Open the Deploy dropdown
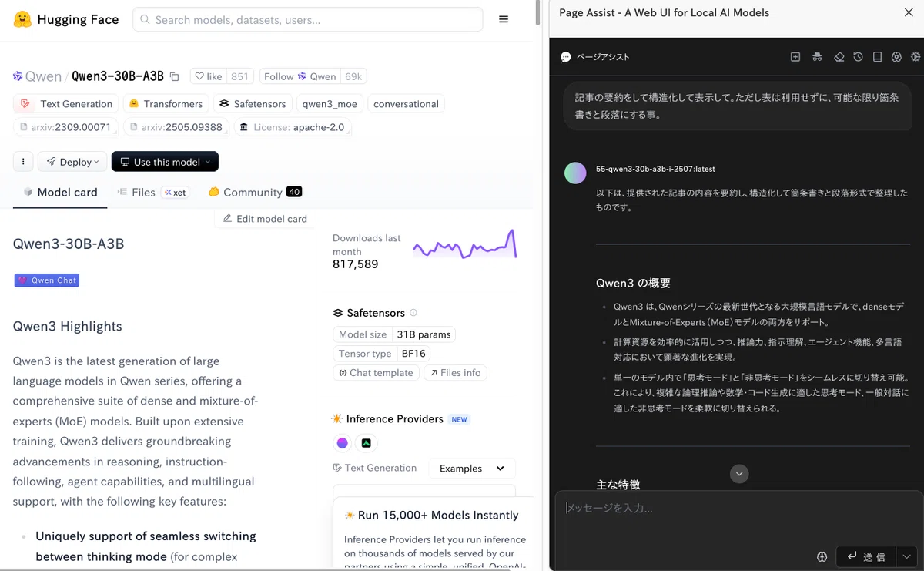924x571 pixels. coord(72,162)
